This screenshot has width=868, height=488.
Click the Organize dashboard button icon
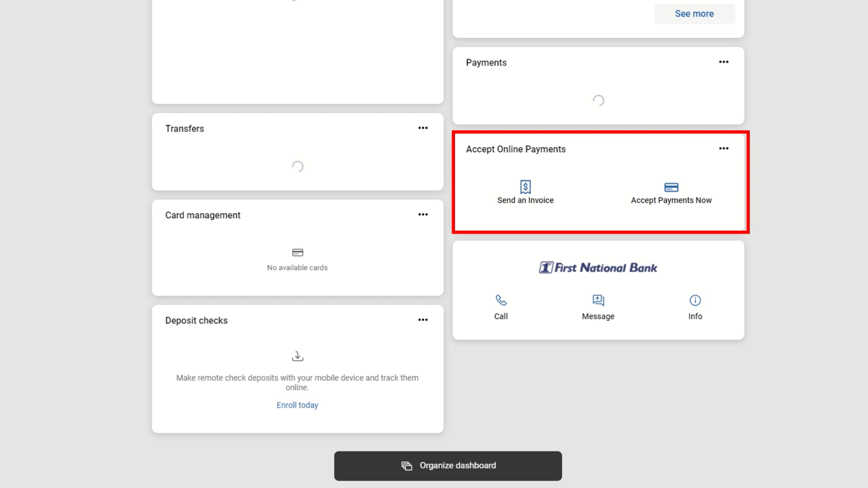point(407,466)
